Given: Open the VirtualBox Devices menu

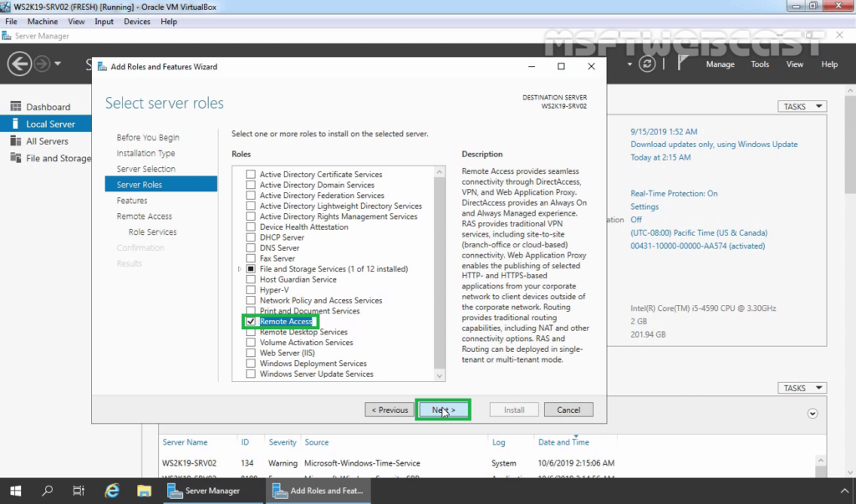Looking at the screenshot, I should (136, 21).
